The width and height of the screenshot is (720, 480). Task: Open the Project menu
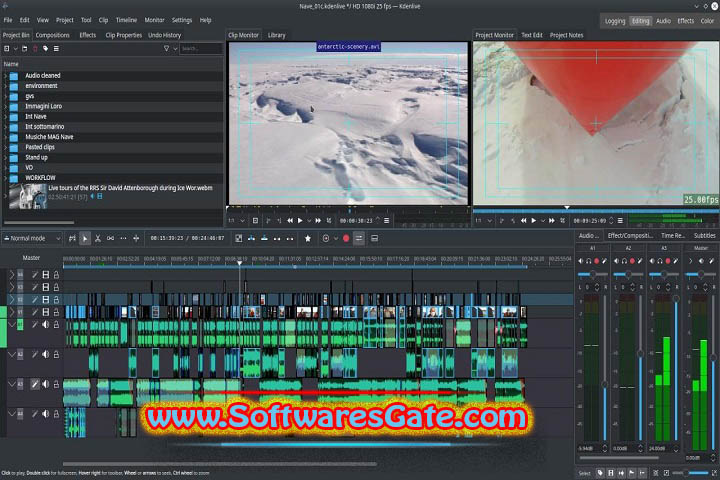click(65, 20)
